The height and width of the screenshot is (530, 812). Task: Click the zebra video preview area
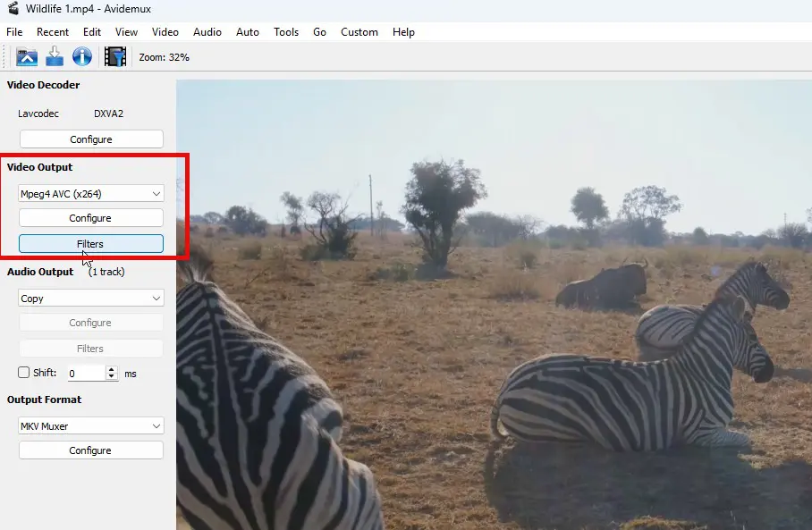click(x=494, y=304)
